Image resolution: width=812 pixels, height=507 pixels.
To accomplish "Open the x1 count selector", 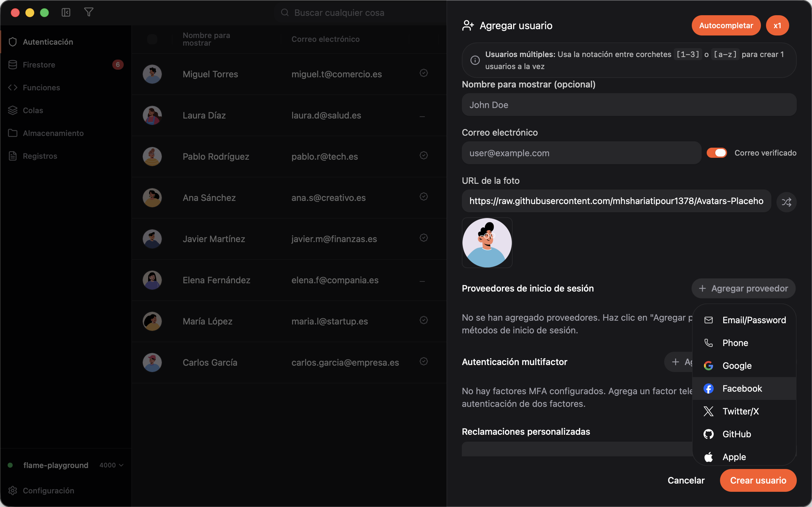I will click(777, 25).
